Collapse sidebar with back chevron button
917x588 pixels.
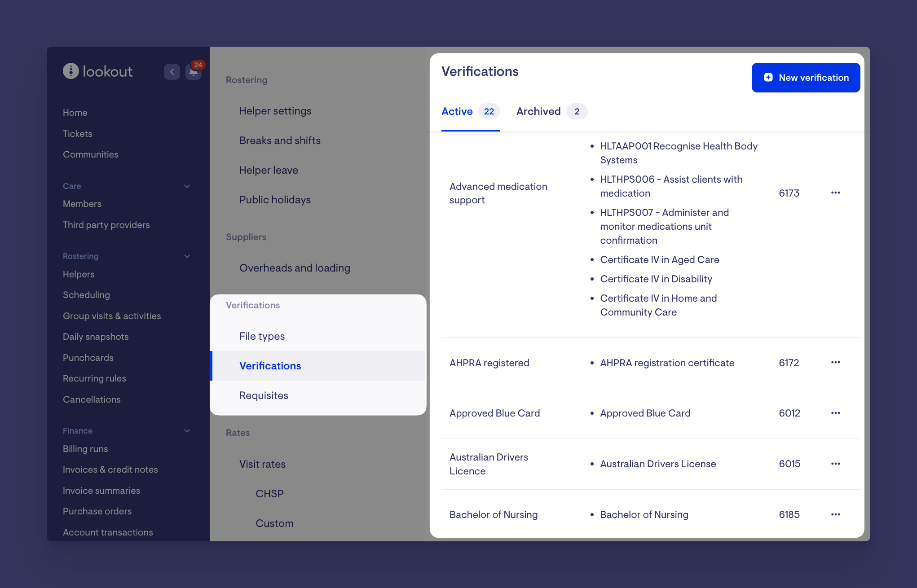tap(172, 72)
